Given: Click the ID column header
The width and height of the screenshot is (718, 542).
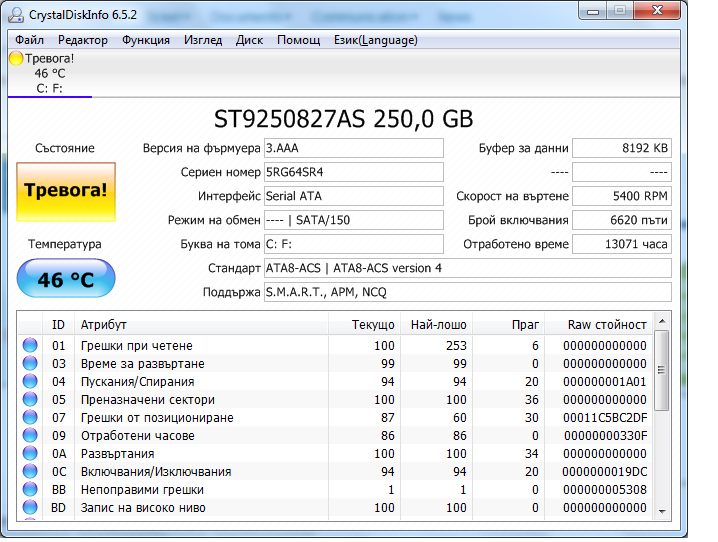Looking at the screenshot, I should (59, 325).
